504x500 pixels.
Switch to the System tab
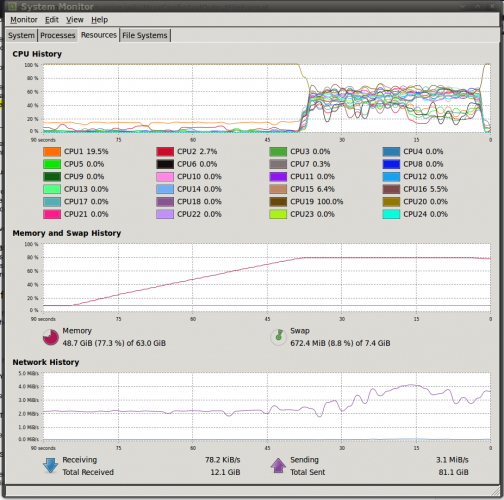[21, 35]
